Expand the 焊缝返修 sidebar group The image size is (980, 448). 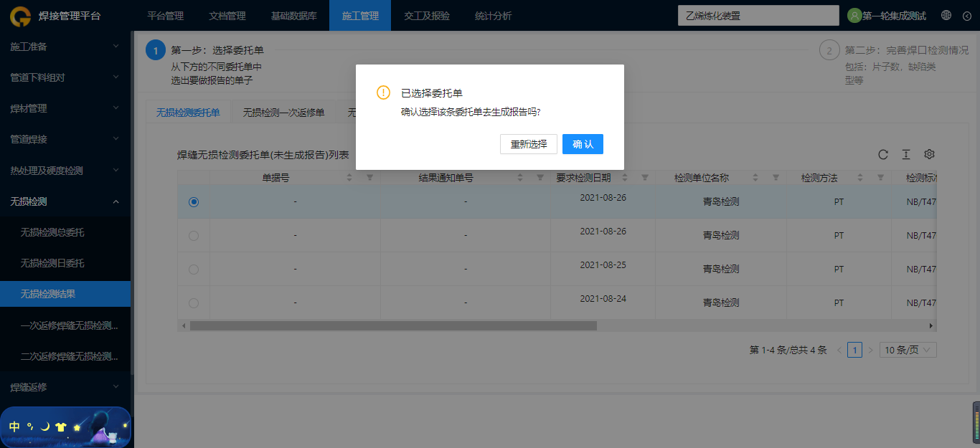(x=65, y=387)
